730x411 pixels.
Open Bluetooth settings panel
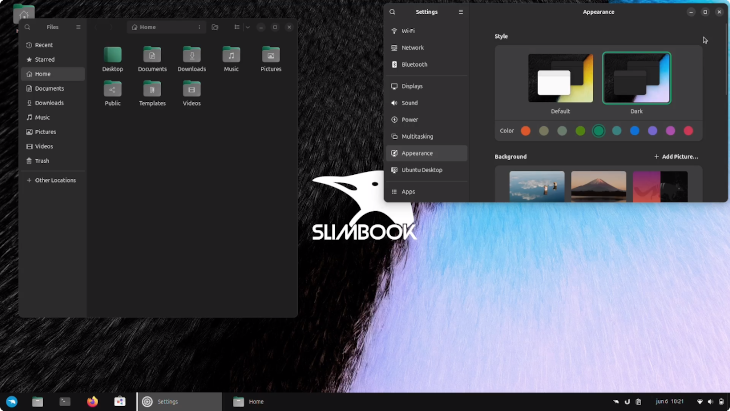click(426, 64)
